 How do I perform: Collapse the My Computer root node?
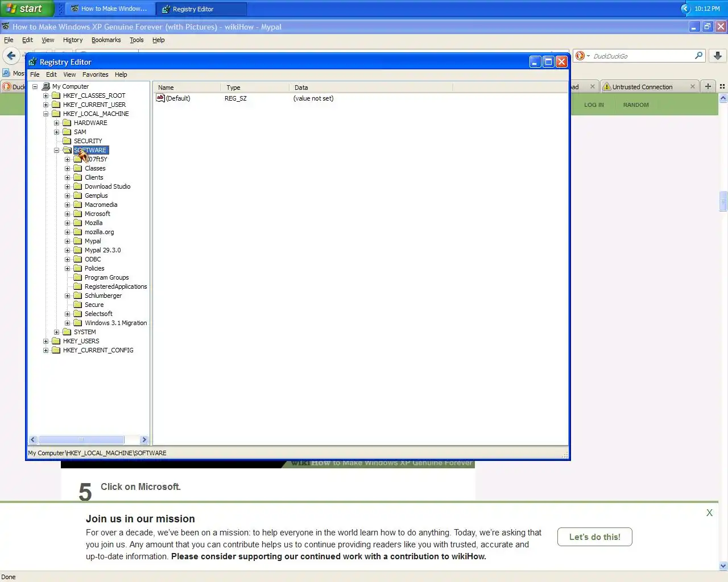pyautogui.click(x=35, y=86)
